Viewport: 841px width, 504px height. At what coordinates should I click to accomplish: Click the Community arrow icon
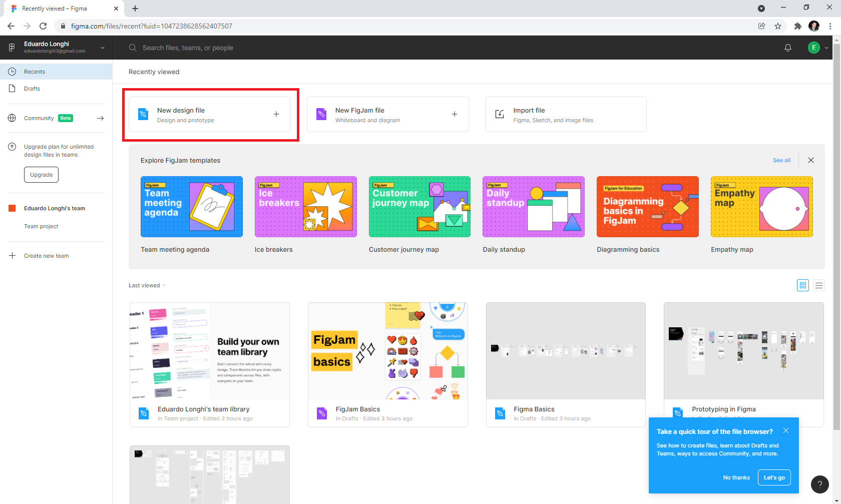tap(100, 118)
